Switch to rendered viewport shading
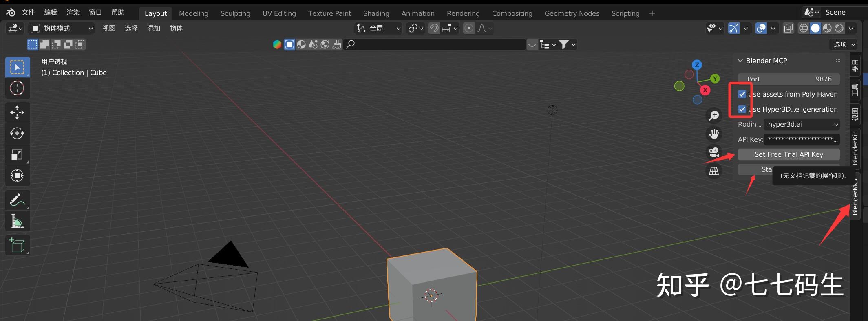This screenshot has height=321, width=868. pyautogui.click(x=839, y=28)
